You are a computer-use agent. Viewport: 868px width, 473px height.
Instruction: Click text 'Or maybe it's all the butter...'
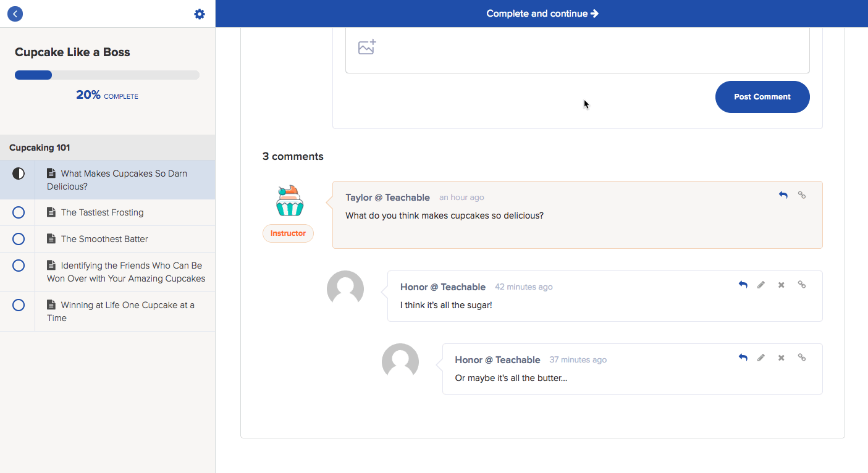(511, 378)
